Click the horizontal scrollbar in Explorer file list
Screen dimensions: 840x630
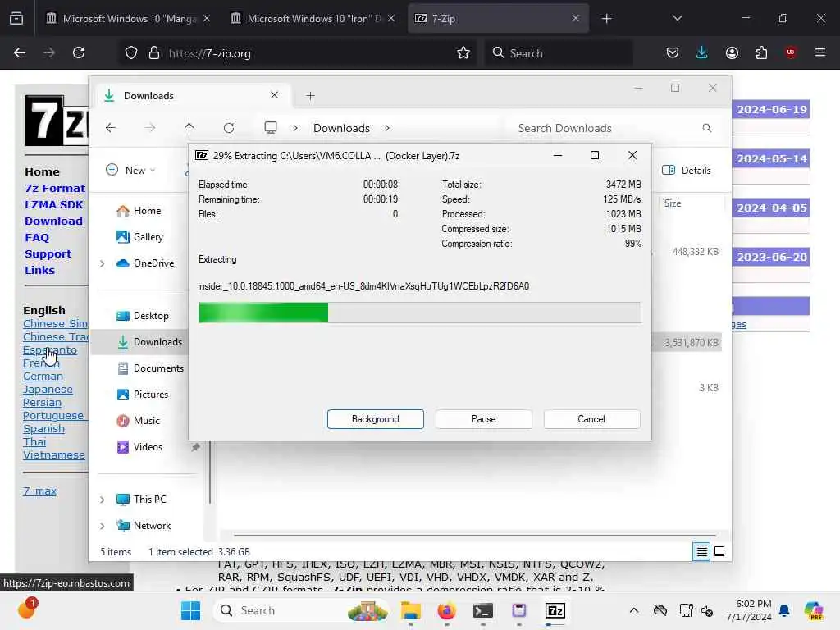click(x=475, y=535)
